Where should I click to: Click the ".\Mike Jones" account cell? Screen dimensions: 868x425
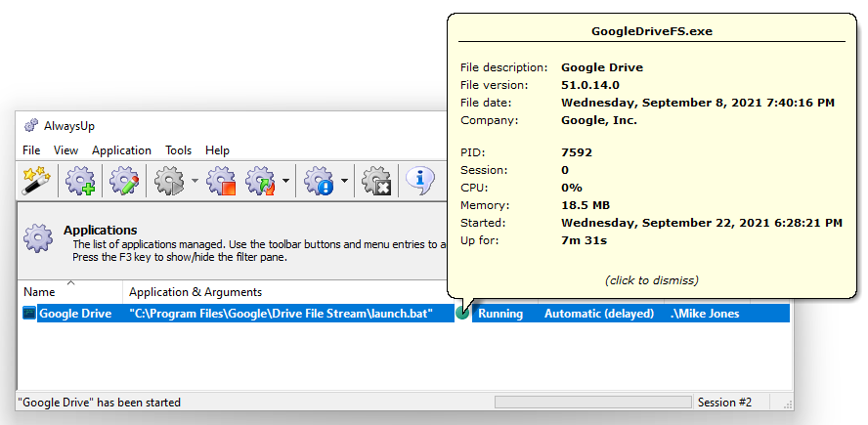(x=704, y=314)
